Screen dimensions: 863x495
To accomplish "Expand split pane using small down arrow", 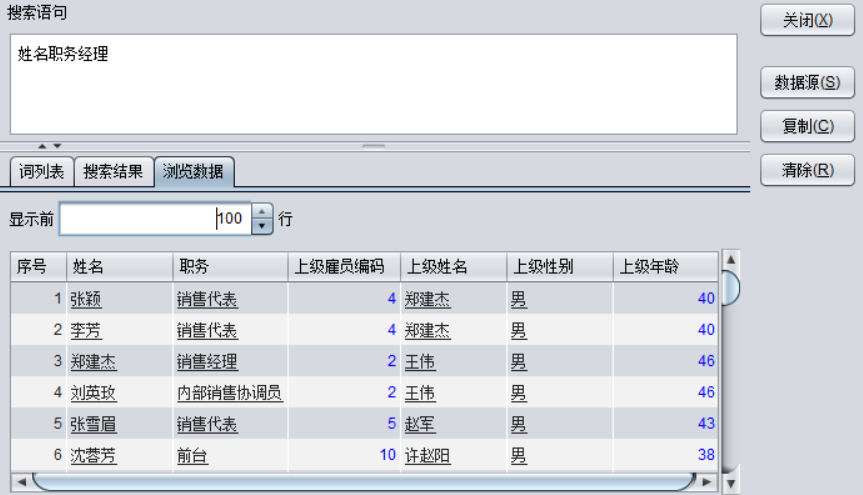I will (x=57, y=146).
